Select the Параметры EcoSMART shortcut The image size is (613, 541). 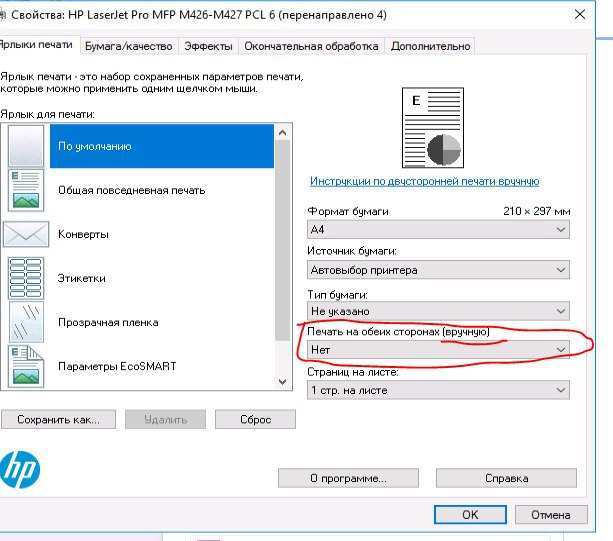[x=162, y=366]
